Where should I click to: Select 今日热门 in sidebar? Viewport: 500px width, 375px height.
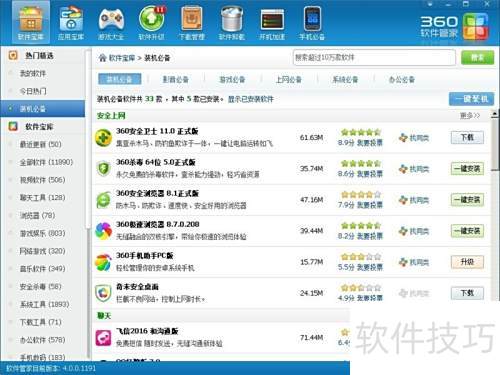coord(33,91)
